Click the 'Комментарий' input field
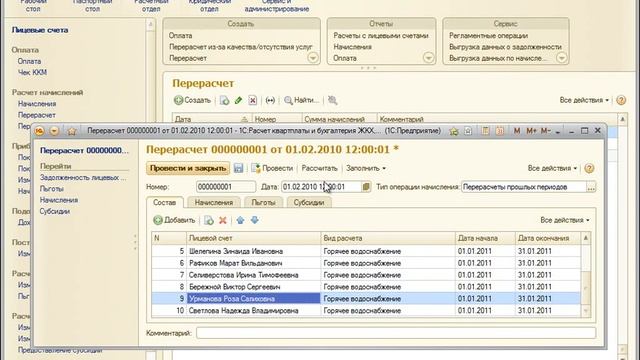 point(396,333)
